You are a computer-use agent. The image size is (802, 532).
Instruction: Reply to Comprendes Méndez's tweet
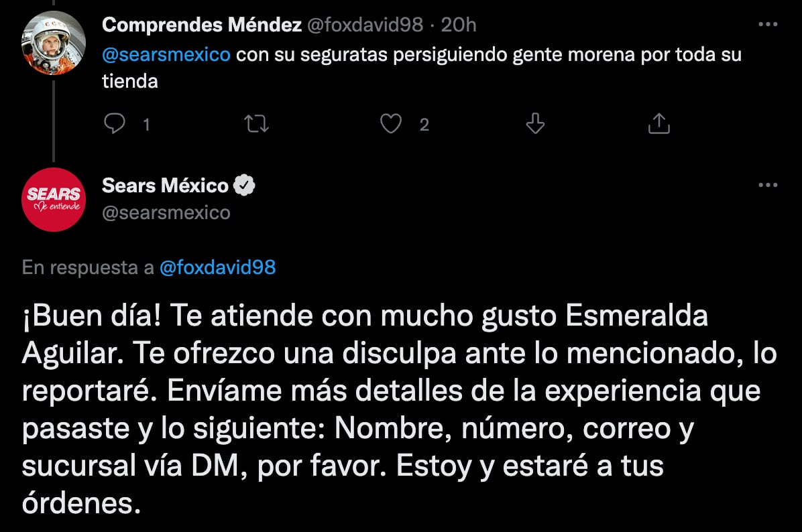pyautogui.click(x=117, y=124)
